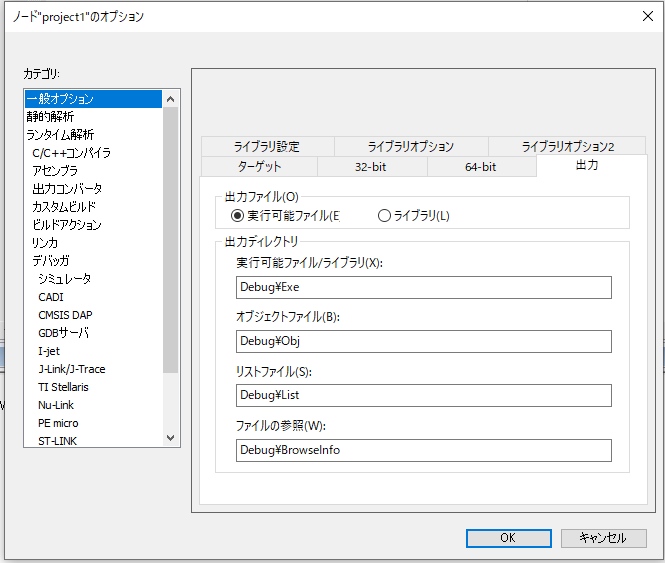
Task: Switch to 出力 tab
Action: 591,165
